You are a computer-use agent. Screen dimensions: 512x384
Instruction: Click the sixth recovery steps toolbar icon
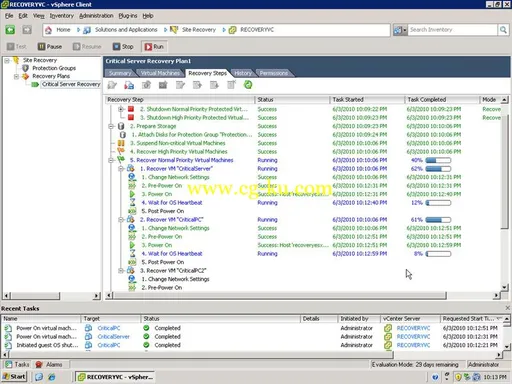(x=197, y=85)
